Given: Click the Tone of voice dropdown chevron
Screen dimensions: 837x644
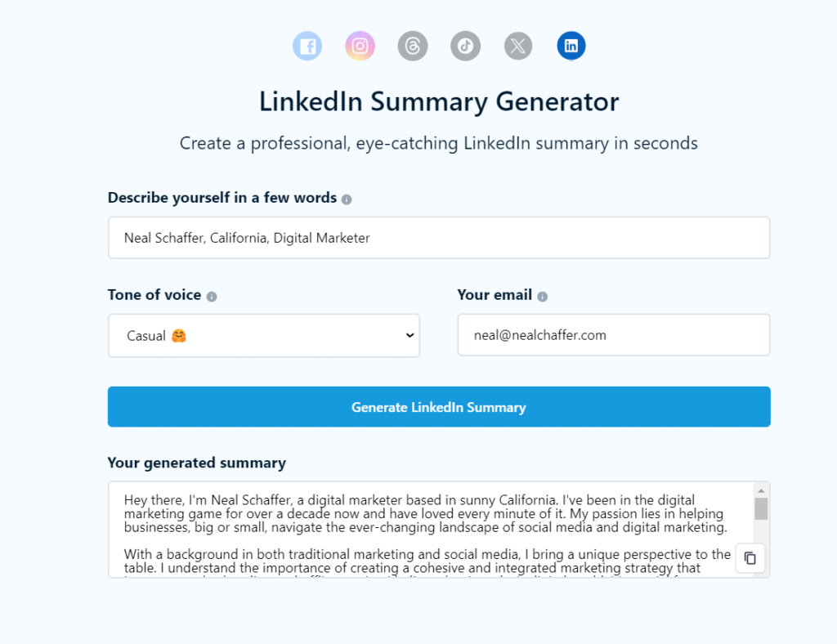Looking at the screenshot, I should pyautogui.click(x=409, y=335).
